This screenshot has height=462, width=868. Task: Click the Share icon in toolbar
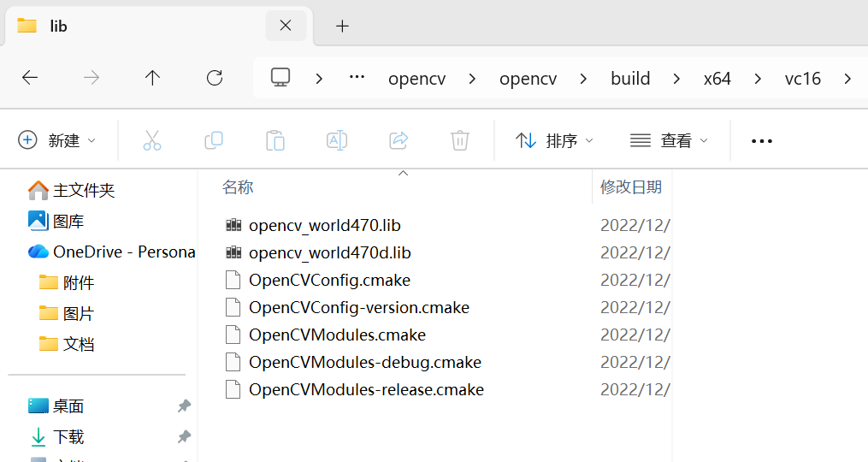coord(399,140)
